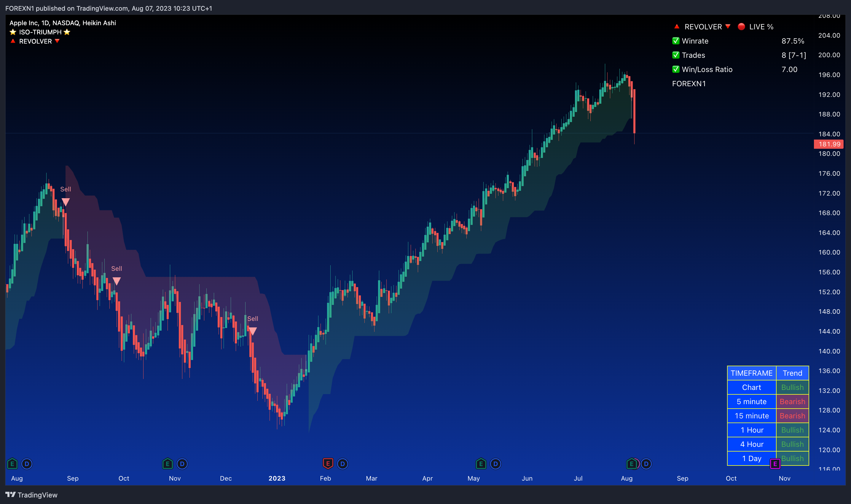
Task: Click the TradingView logo
Action: click(11, 495)
